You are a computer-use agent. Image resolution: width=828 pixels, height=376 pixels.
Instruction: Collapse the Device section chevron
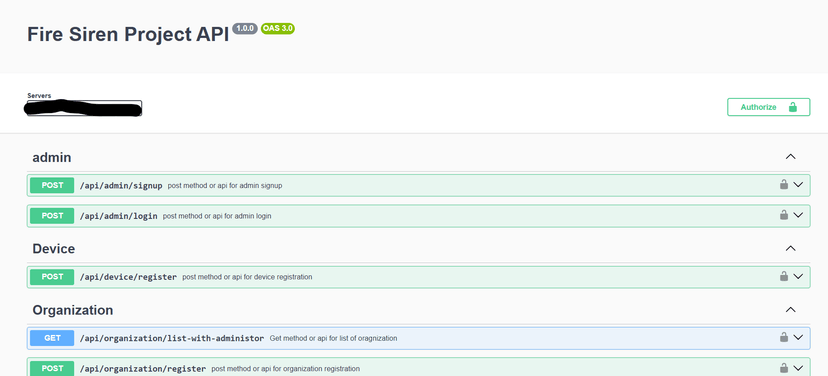(x=791, y=248)
